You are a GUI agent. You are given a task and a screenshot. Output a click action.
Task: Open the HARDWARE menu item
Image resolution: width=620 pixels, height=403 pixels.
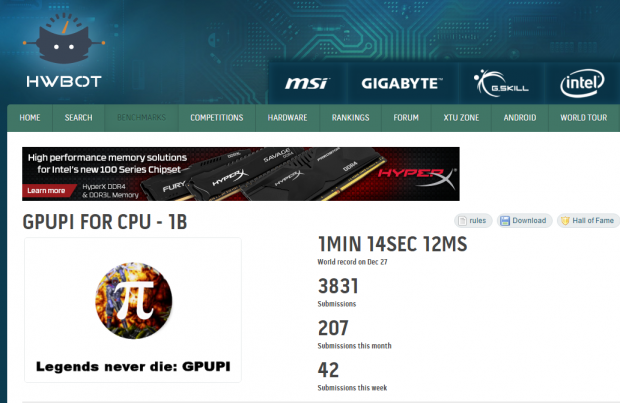point(287,118)
